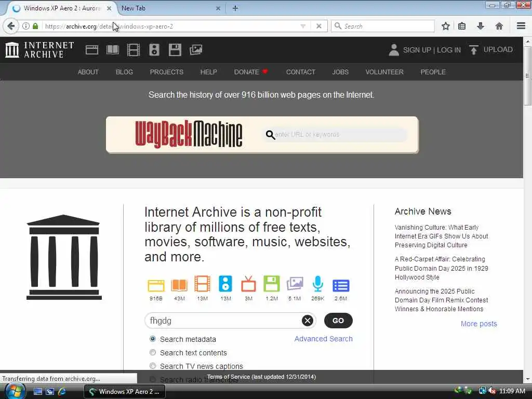Viewport: 532px width, 399px height.
Task: Open the DONATE menu item
Action: click(251, 72)
